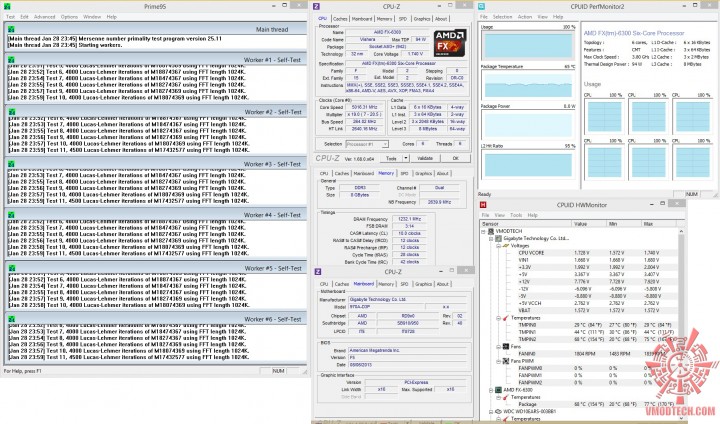Open the Processor #1 selection dropdown in CPU-Z
The image size is (720, 424).
point(367,144)
